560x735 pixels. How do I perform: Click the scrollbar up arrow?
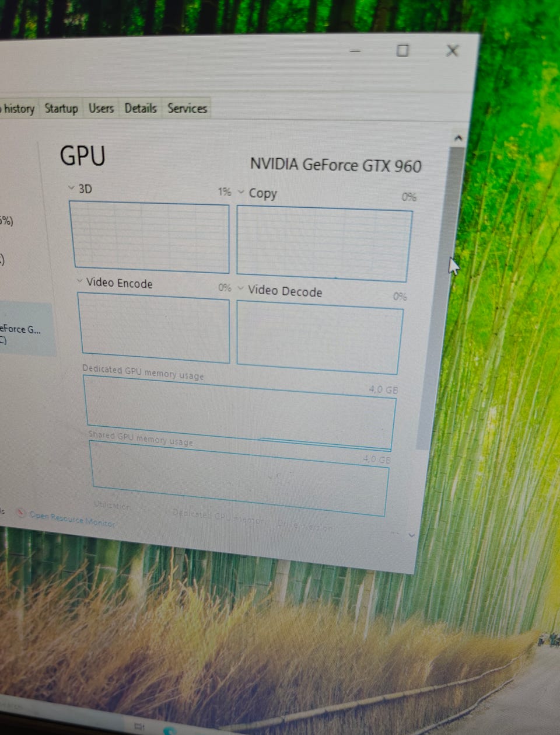(x=458, y=138)
